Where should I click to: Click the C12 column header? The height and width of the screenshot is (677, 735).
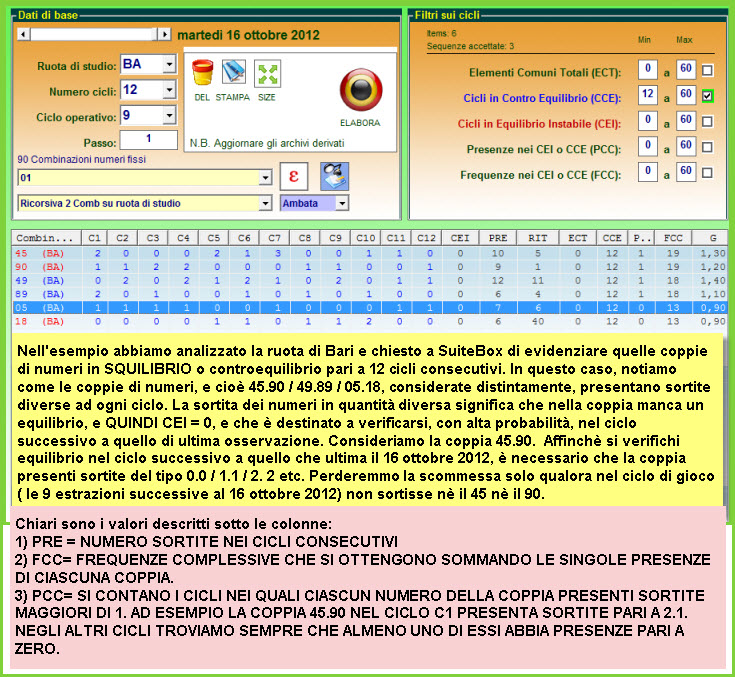click(x=426, y=238)
